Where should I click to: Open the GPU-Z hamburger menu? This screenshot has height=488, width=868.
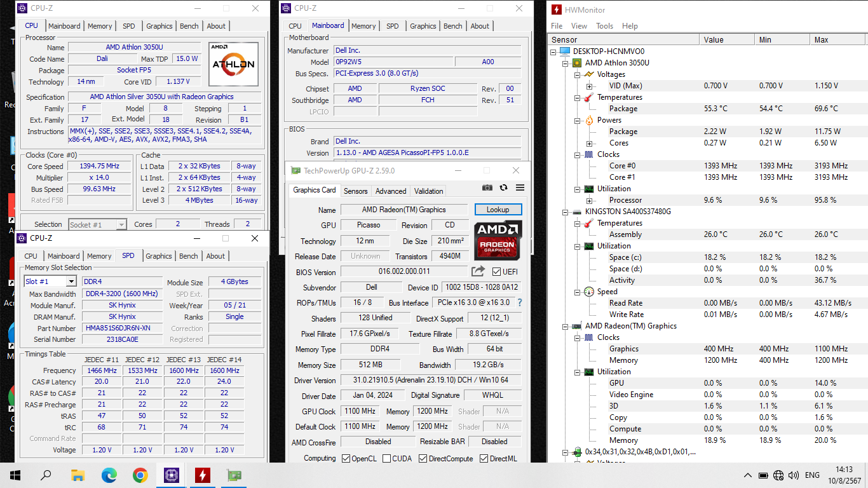click(520, 187)
